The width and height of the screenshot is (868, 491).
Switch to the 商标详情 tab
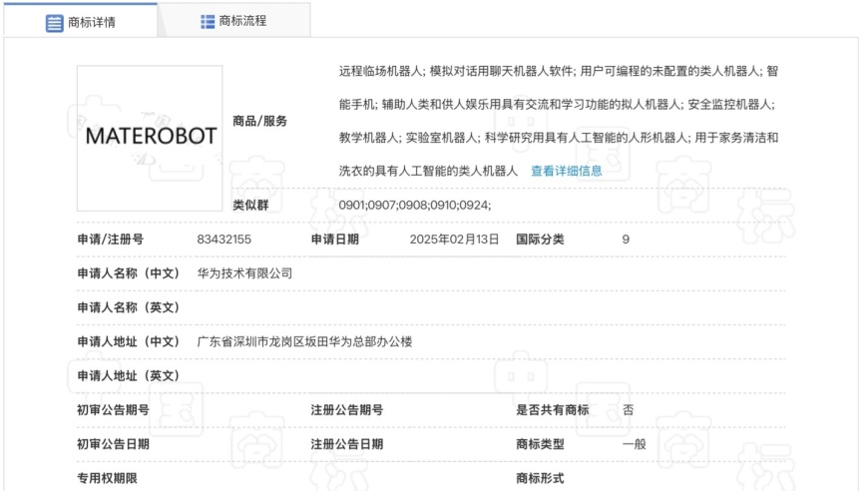click(x=80, y=21)
